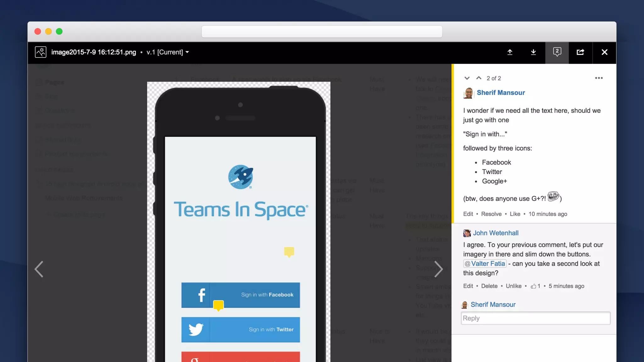Resolve Sherif Mansour's comment
This screenshot has height=362, width=644.
pos(491,214)
